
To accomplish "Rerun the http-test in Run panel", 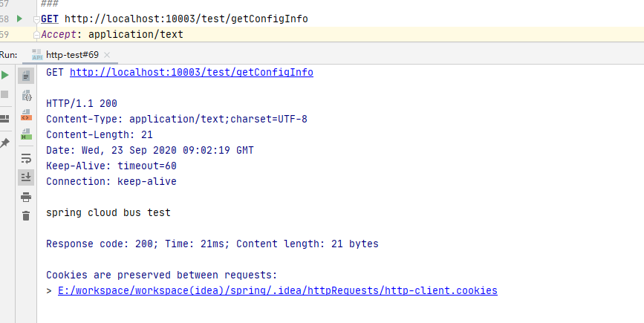I will (x=4, y=76).
